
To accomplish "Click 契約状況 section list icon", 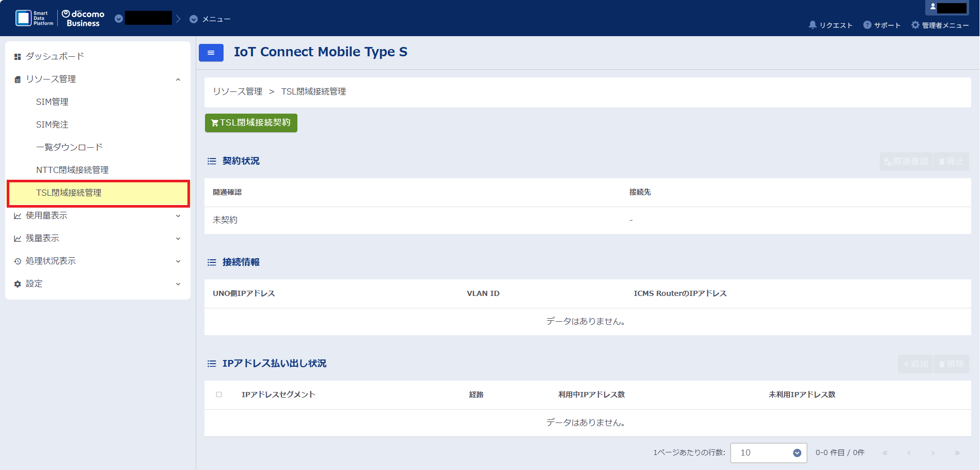I will 212,161.
